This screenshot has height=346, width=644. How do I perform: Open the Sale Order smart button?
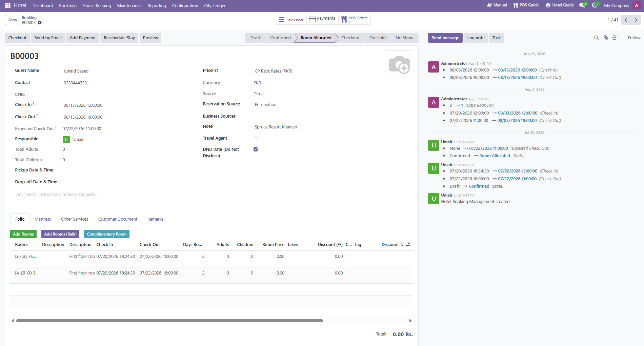coord(291,20)
